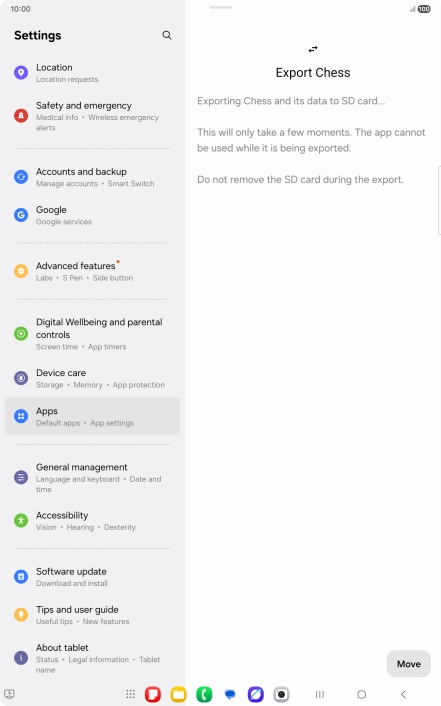
Task: Tap the Google settings icon
Action: tap(21, 215)
